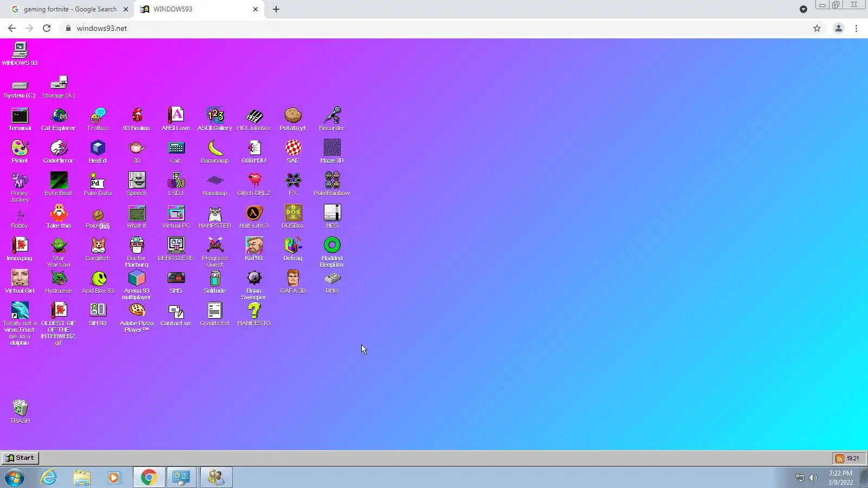Image resolution: width=868 pixels, height=488 pixels.
Task: Launch Internet Explorer from the taskbar
Action: [x=49, y=477]
